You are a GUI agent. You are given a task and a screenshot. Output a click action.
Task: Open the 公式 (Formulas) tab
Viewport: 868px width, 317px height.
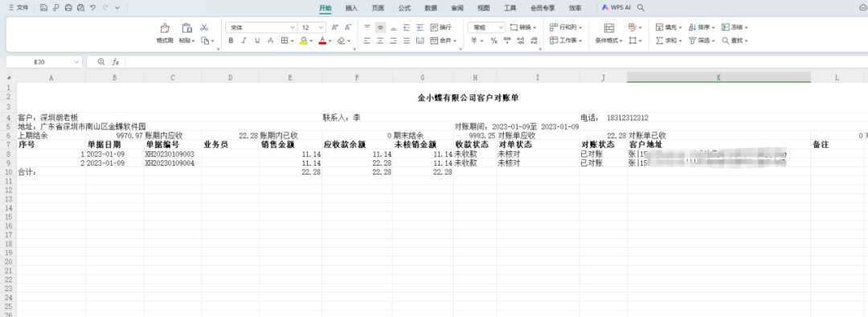404,8
